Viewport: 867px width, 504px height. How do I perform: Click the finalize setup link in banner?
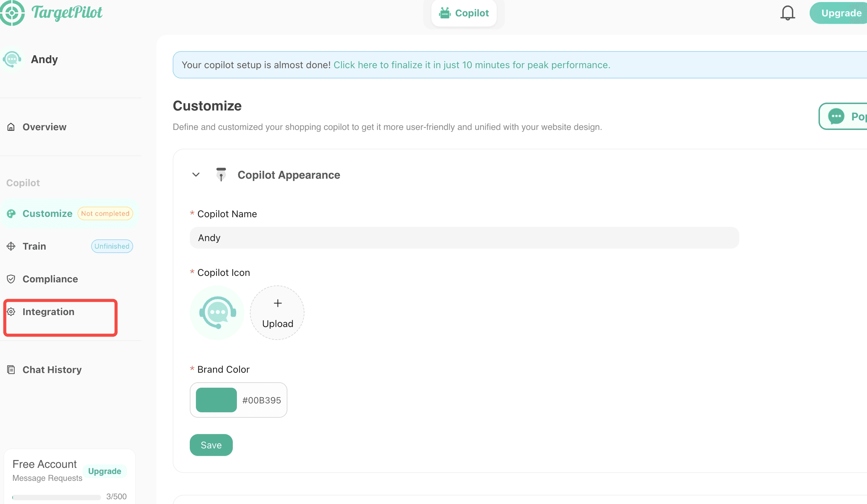coord(472,65)
